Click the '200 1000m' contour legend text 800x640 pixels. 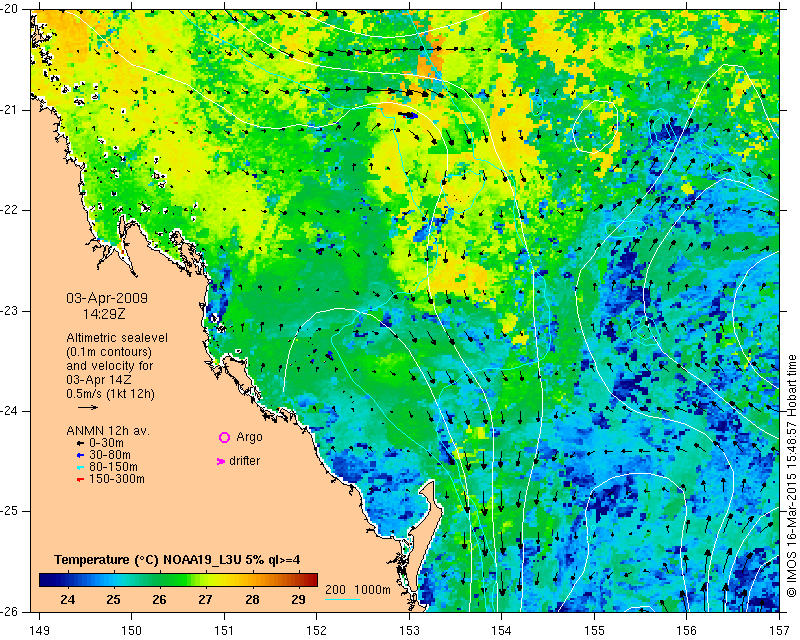(358, 590)
